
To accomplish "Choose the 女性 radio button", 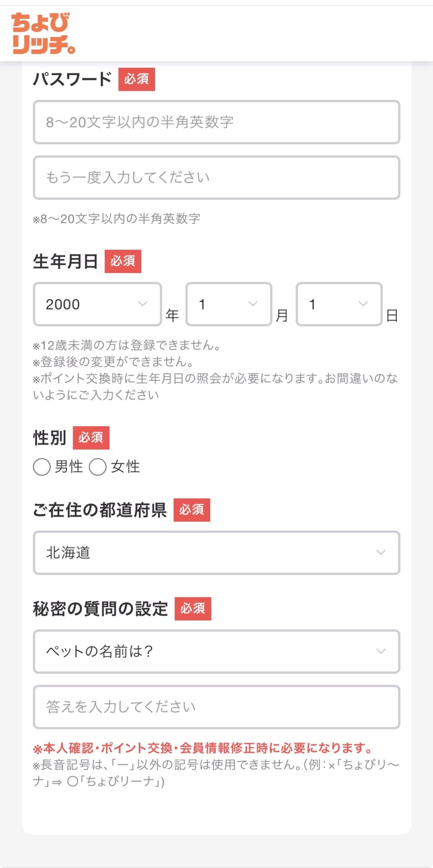I will tap(98, 467).
